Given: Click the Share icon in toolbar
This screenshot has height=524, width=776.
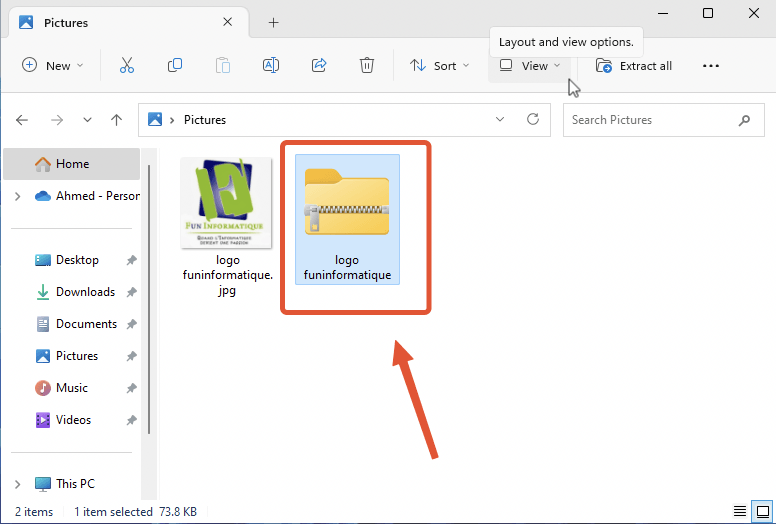Looking at the screenshot, I should point(319,66).
